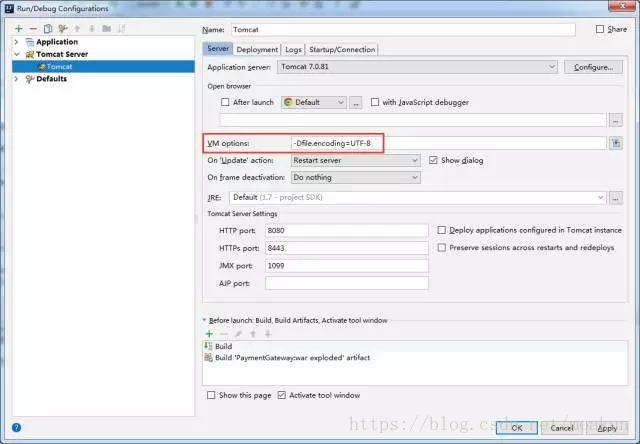Image resolution: width=640 pixels, height=444 pixels.
Task: Click the Configure... button
Action: [593, 67]
